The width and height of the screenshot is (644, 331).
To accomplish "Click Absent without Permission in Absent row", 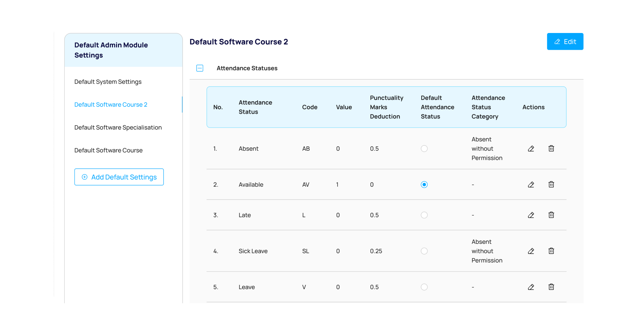I will (487, 149).
